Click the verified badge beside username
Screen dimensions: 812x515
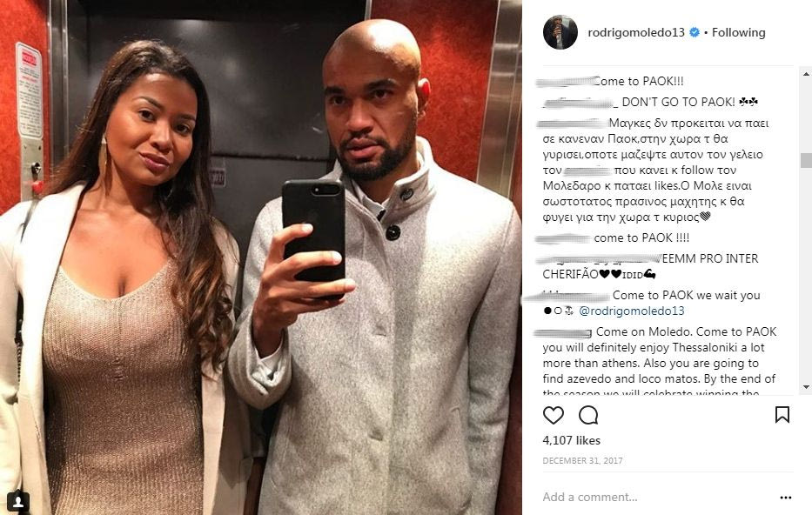pos(695,32)
